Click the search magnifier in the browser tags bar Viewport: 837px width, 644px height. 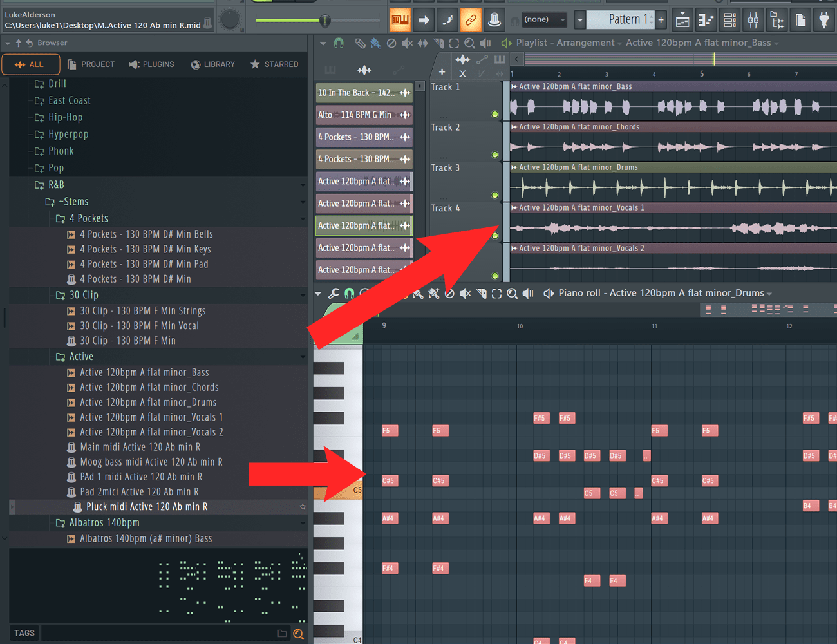[298, 634]
